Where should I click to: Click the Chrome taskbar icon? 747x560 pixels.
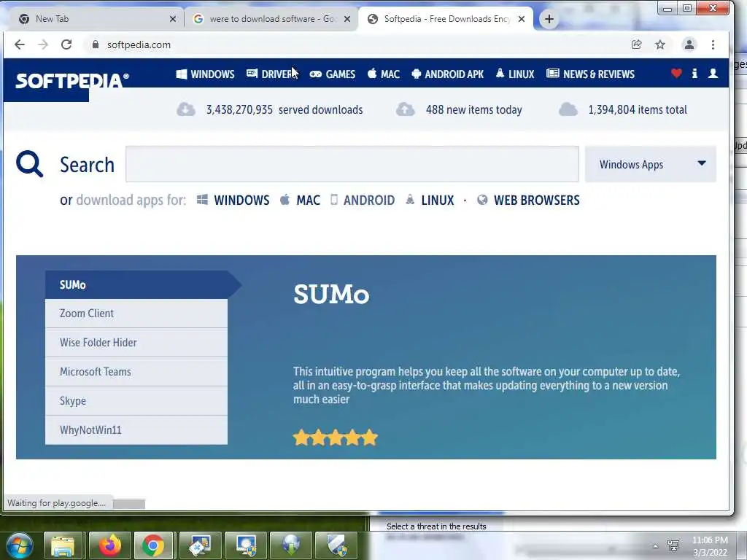153,545
